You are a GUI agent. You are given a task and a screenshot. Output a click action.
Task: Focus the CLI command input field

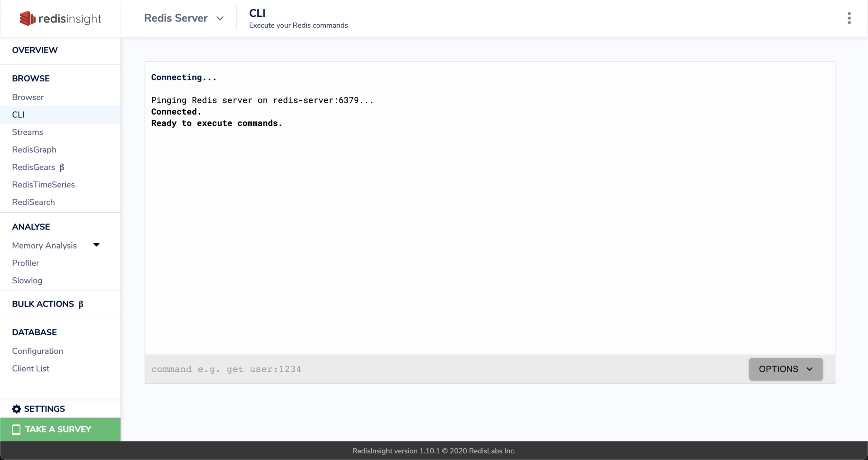[417, 369]
